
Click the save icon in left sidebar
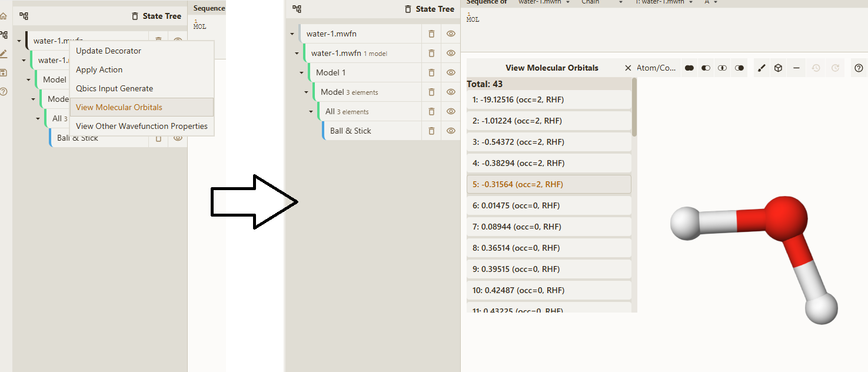click(4, 73)
